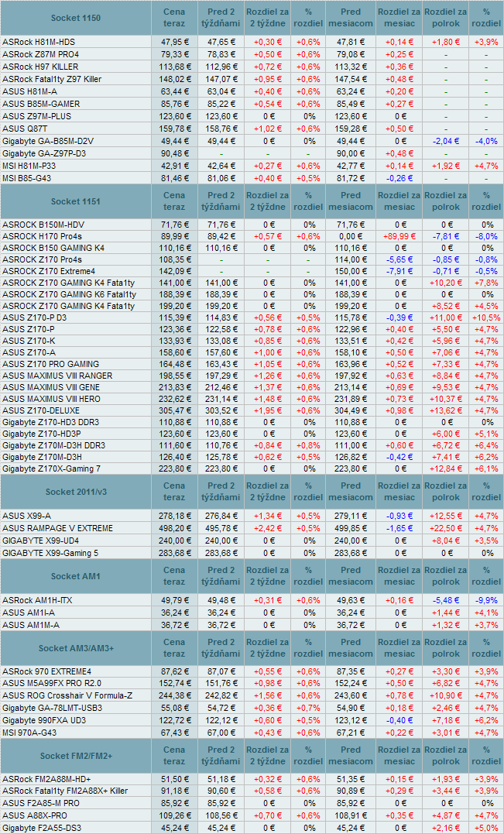Pick the "ASRock H97 KILLER" product name
Image resolution: width=504 pixels, height=834 pixels.
point(40,67)
